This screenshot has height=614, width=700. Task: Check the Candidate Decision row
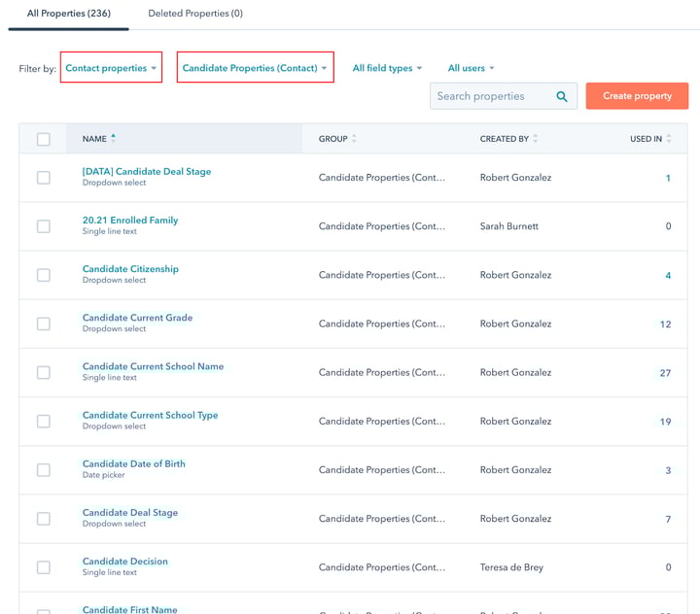tap(44, 567)
